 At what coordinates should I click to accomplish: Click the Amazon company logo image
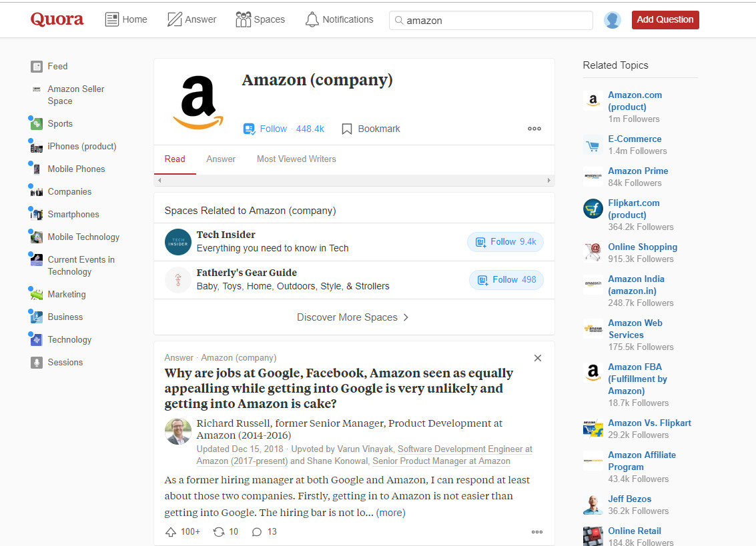tap(198, 102)
